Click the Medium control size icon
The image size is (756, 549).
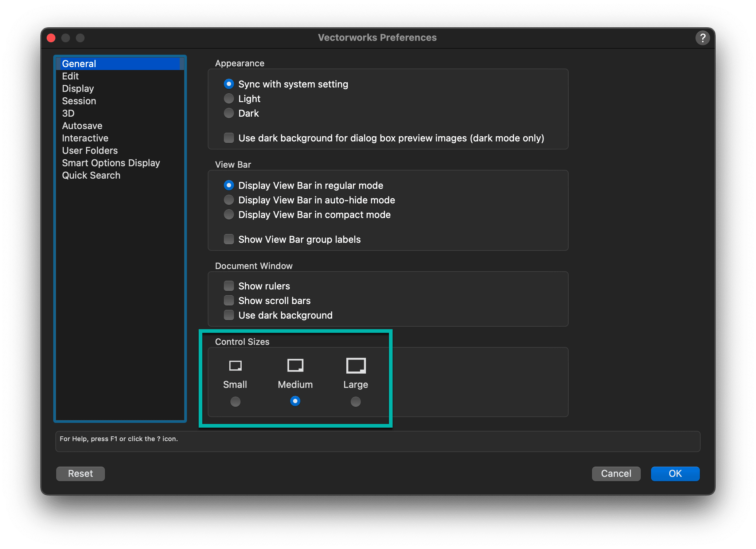295,365
